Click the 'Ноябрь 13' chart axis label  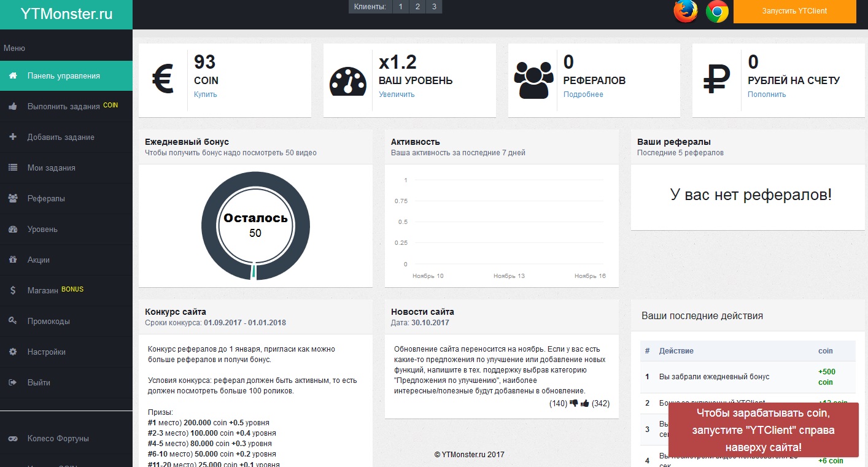[x=509, y=276]
